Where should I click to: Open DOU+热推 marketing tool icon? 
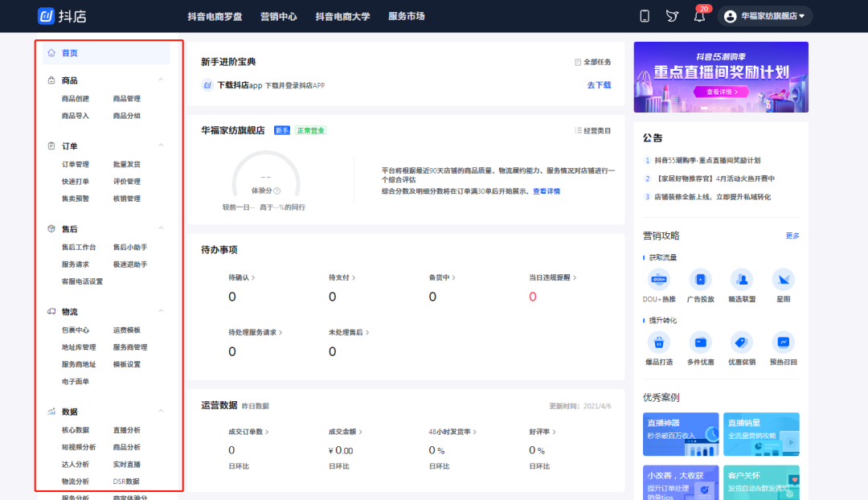pos(659,280)
